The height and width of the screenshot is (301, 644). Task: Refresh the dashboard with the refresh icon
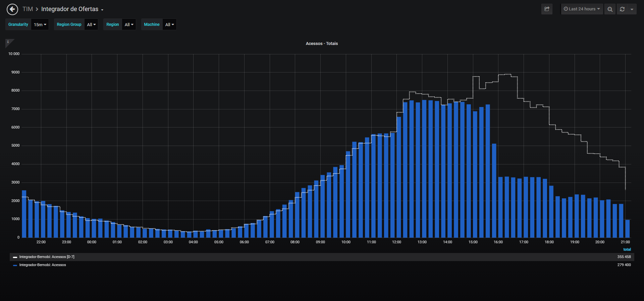622,9
